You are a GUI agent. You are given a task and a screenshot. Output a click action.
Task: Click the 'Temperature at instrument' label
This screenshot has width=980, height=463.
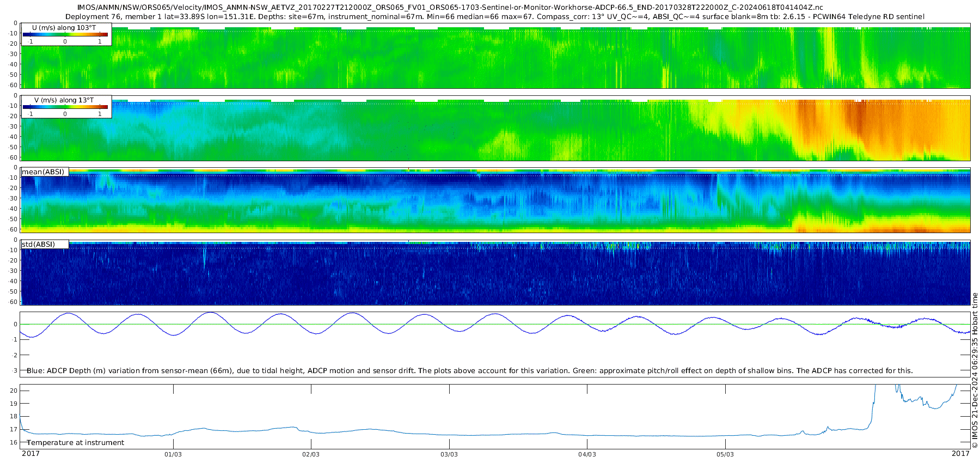point(75,443)
